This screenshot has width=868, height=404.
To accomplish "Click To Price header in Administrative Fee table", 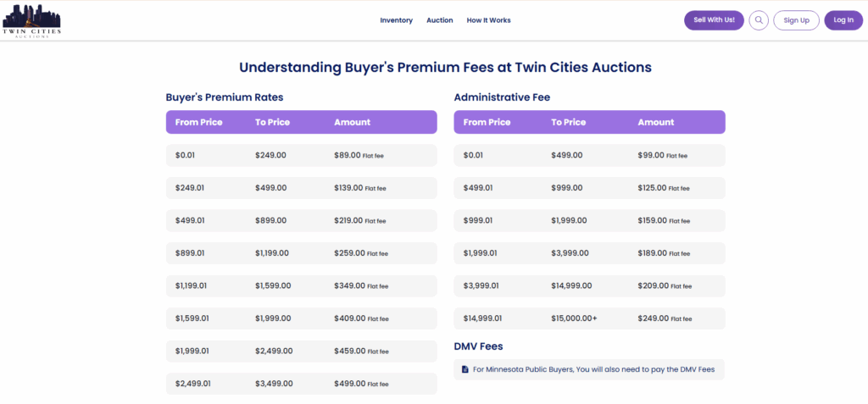I will (x=568, y=122).
